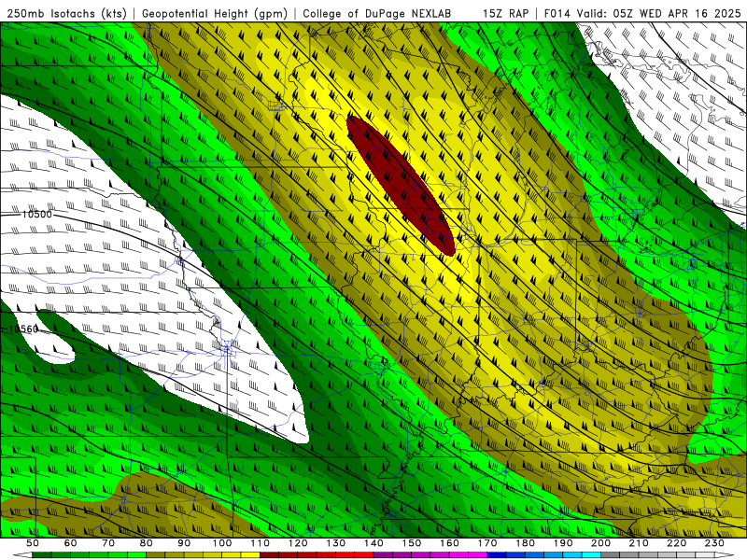Click the 120 value on the color scale
747x560 pixels.
pyautogui.click(x=298, y=543)
